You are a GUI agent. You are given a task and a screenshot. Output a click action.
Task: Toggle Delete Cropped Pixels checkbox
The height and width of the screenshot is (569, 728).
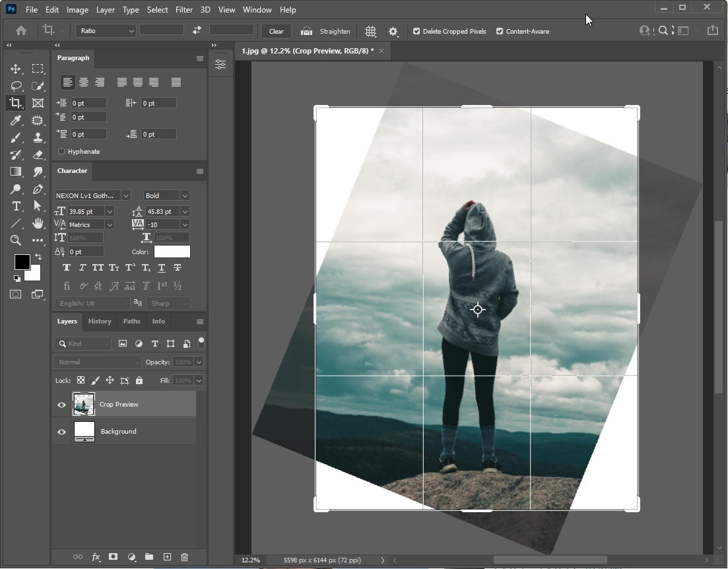pyautogui.click(x=416, y=31)
